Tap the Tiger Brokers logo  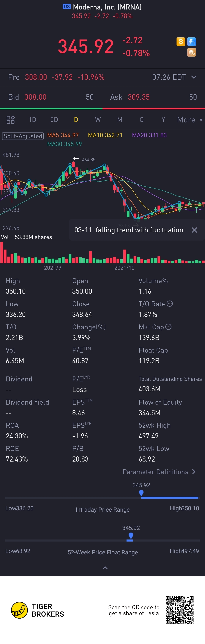click(20, 610)
